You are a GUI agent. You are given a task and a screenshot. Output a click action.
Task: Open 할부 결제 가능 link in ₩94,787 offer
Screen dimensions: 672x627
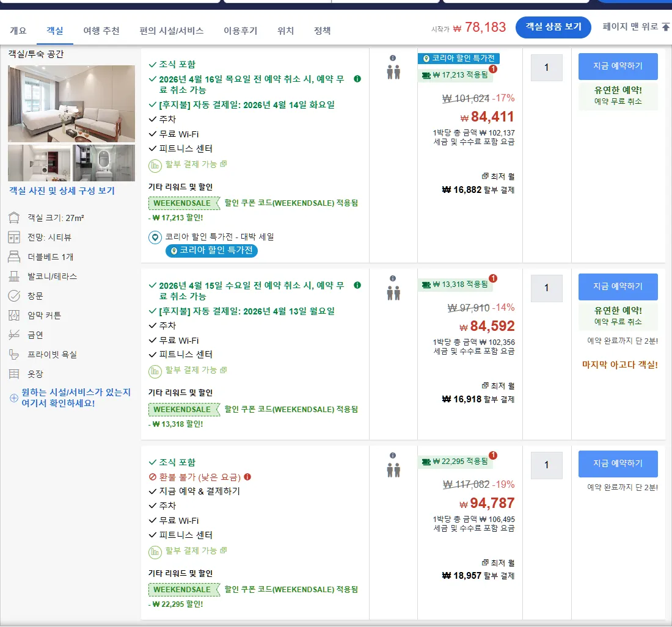[x=196, y=551]
